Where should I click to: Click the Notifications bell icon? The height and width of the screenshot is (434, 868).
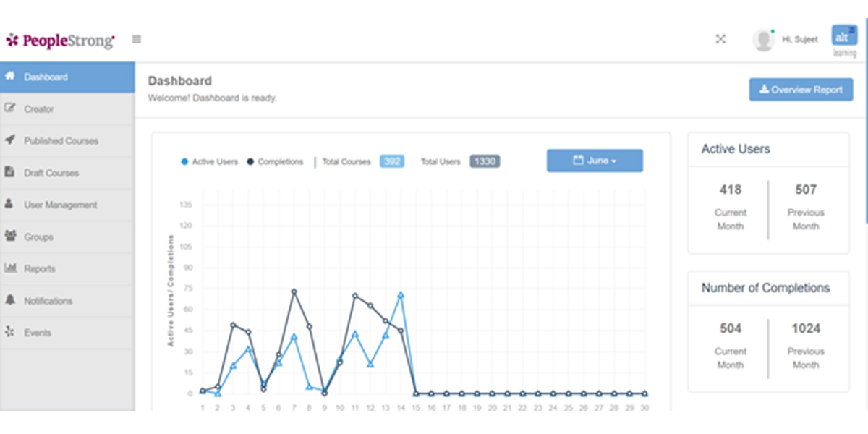[x=10, y=300]
